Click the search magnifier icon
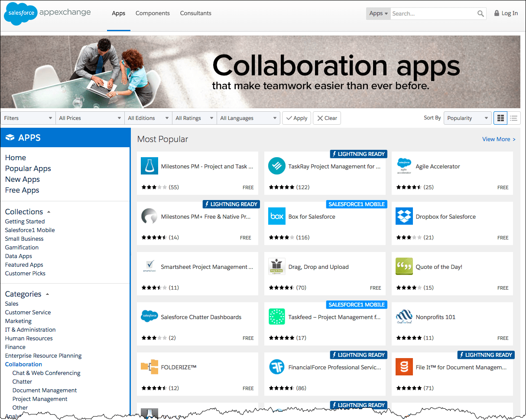This screenshot has width=526, height=420. coord(481,13)
